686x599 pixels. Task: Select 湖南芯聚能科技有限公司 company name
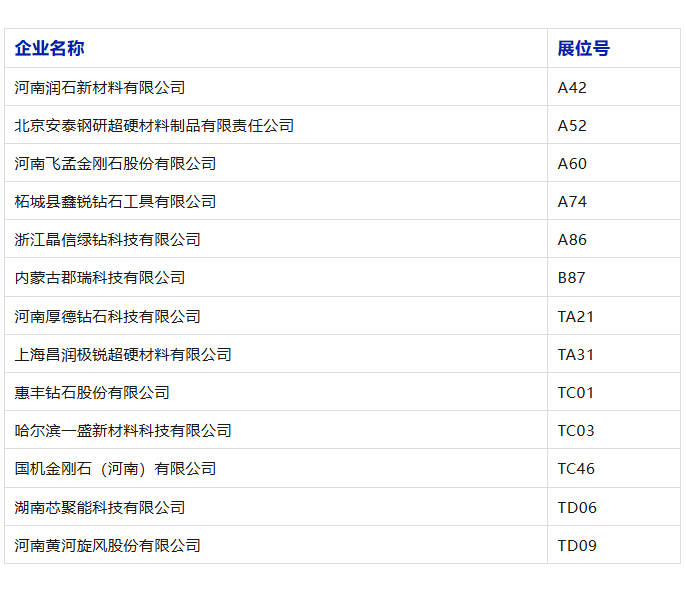click(x=100, y=508)
